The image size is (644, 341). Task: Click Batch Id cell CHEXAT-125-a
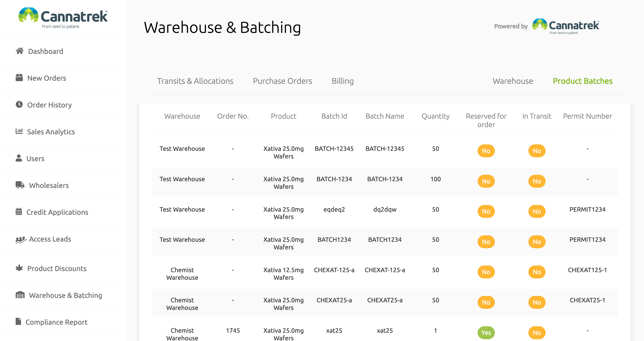pos(334,270)
